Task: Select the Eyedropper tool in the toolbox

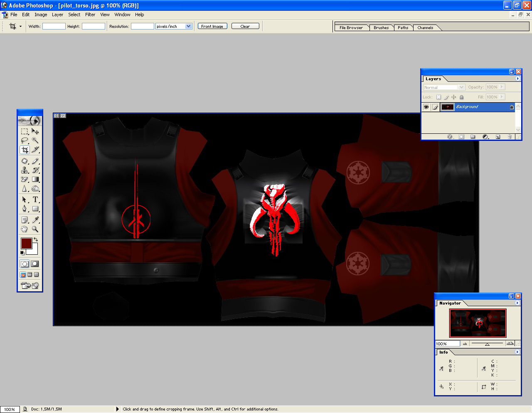Action: tap(35, 220)
